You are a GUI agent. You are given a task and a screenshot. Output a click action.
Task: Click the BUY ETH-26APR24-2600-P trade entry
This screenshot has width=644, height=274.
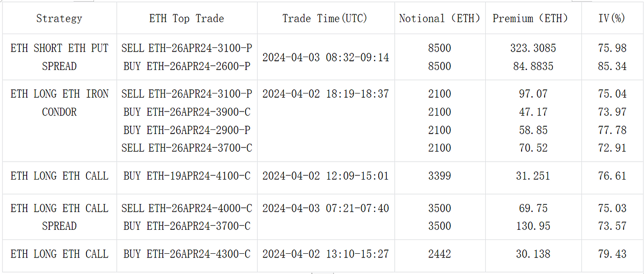tap(187, 66)
